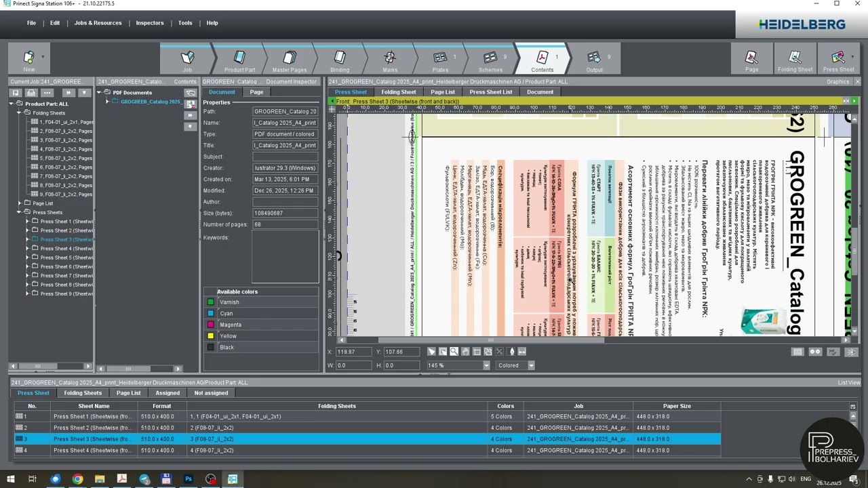868x488 pixels.
Task: Expand the GROGREEN_Catalog PDF document node
Action: [107, 102]
